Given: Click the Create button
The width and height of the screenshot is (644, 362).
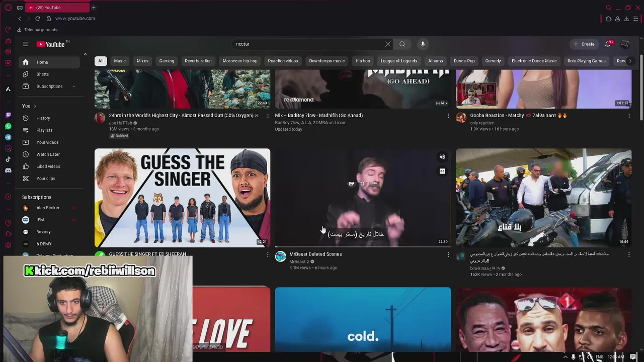Looking at the screenshot, I should tap(584, 44).
